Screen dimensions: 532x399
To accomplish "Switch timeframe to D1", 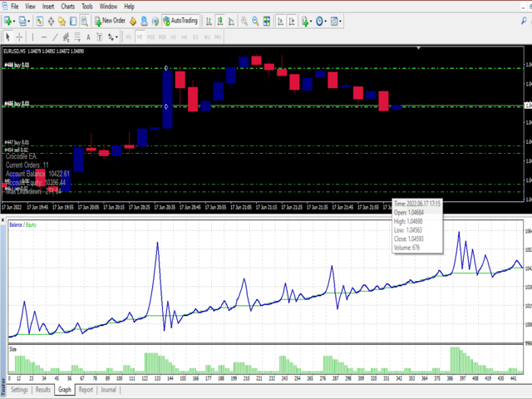I will point(195,37).
